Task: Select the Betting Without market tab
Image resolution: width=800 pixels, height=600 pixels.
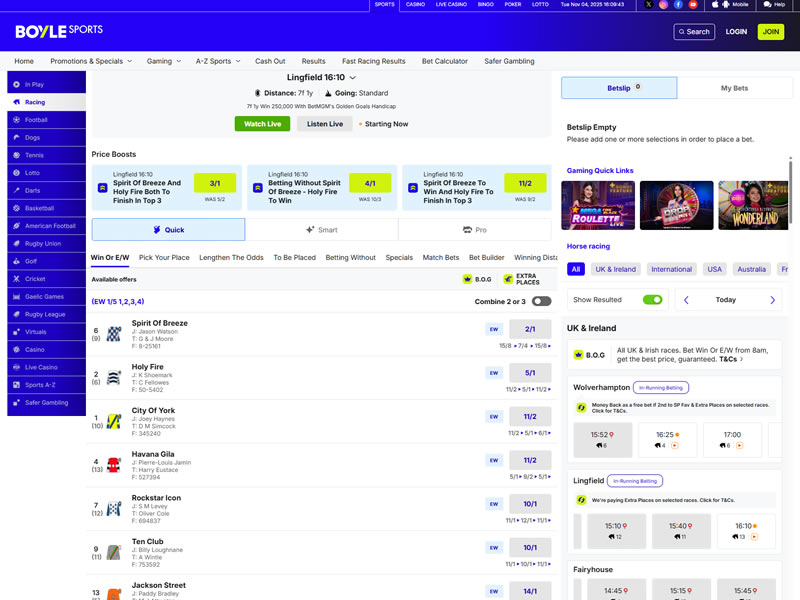Action: tap(350, 258)
